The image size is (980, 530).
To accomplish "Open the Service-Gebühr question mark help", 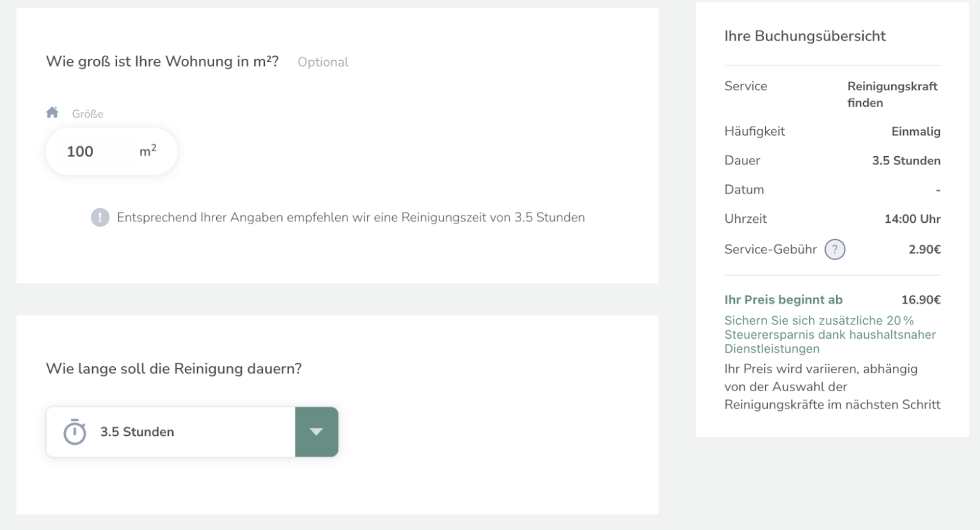I will [x=835, y=250].
